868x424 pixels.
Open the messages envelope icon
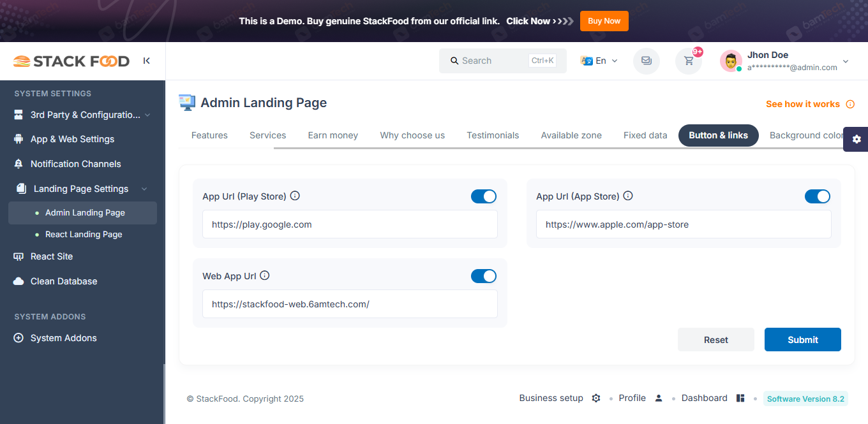click(647, 61)
